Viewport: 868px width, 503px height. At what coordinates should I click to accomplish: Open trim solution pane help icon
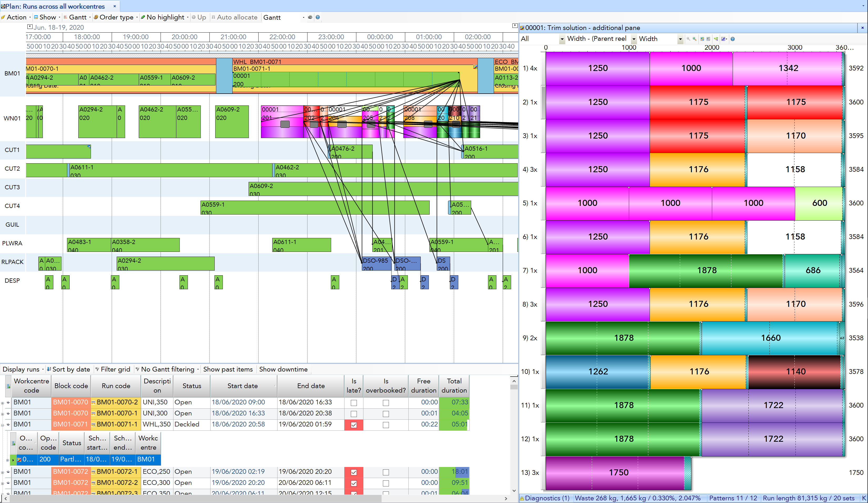tap(733, 39)
